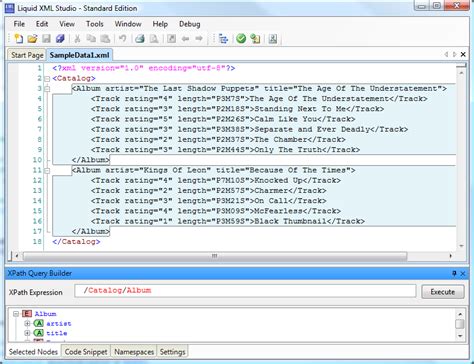Image resolution: width=474 pixels, height=364 pixels.
Task: Click the icon right of the green checkmark
Action: [x=255, y=39]
